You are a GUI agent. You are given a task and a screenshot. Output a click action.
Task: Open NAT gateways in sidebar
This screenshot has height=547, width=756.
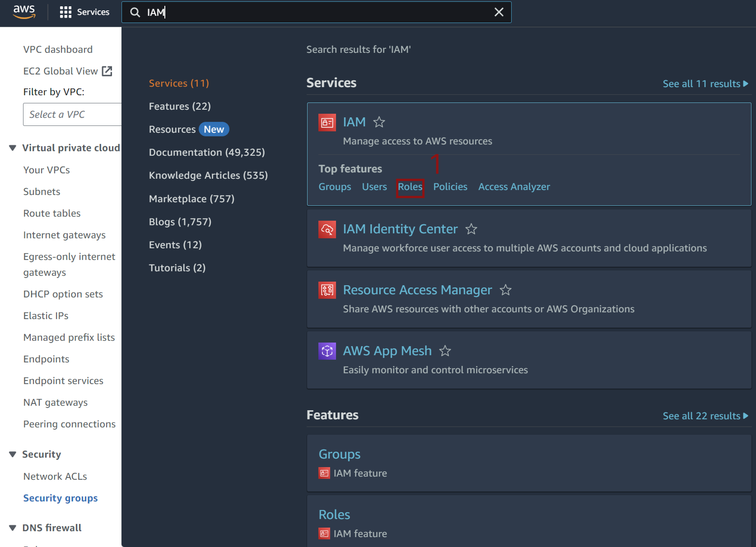pos(55,402)
